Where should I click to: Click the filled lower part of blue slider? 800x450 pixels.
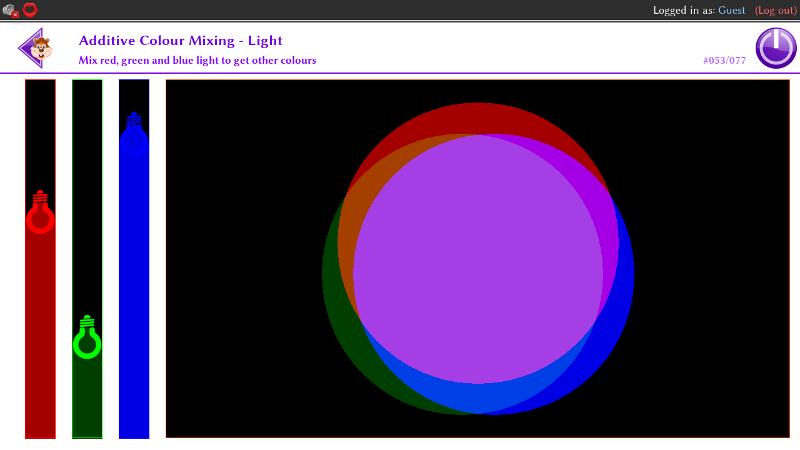click(134, 300)
